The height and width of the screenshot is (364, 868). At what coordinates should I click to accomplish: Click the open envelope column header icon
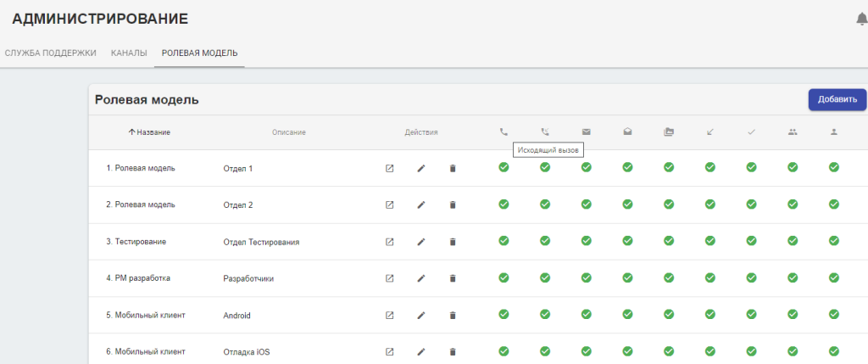(627, 132)
